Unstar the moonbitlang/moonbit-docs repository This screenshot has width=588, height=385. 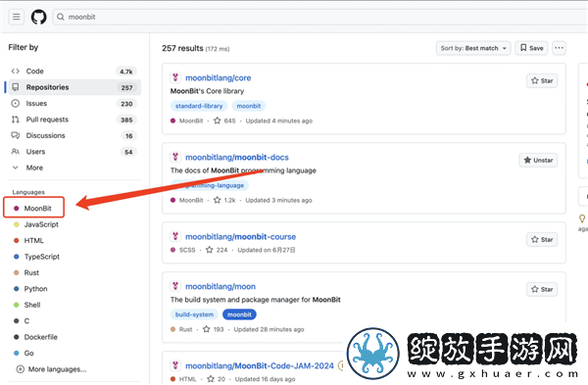click(x=538, y=161)
